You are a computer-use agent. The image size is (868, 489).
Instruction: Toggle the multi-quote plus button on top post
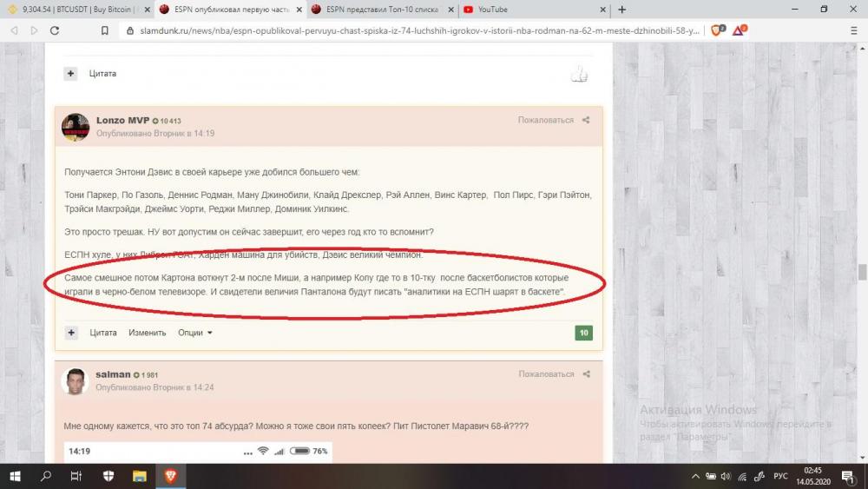[71, 74]
